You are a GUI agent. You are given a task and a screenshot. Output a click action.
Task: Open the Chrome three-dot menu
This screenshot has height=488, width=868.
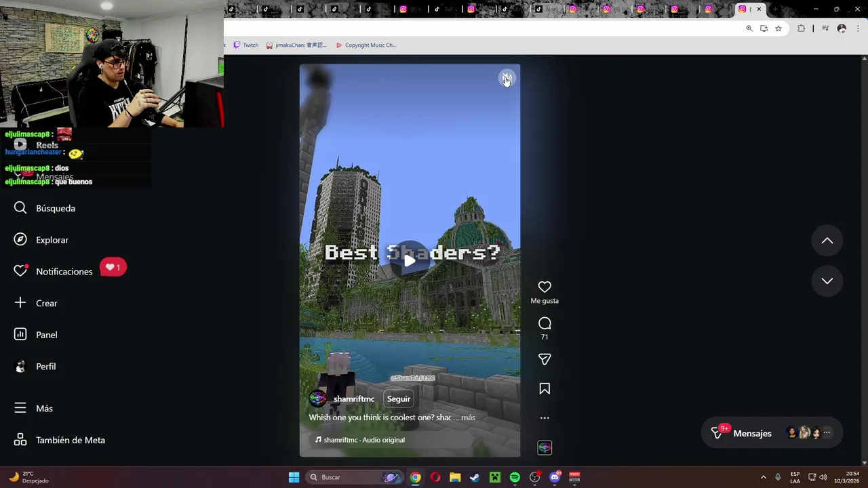(x=858, y=28)
